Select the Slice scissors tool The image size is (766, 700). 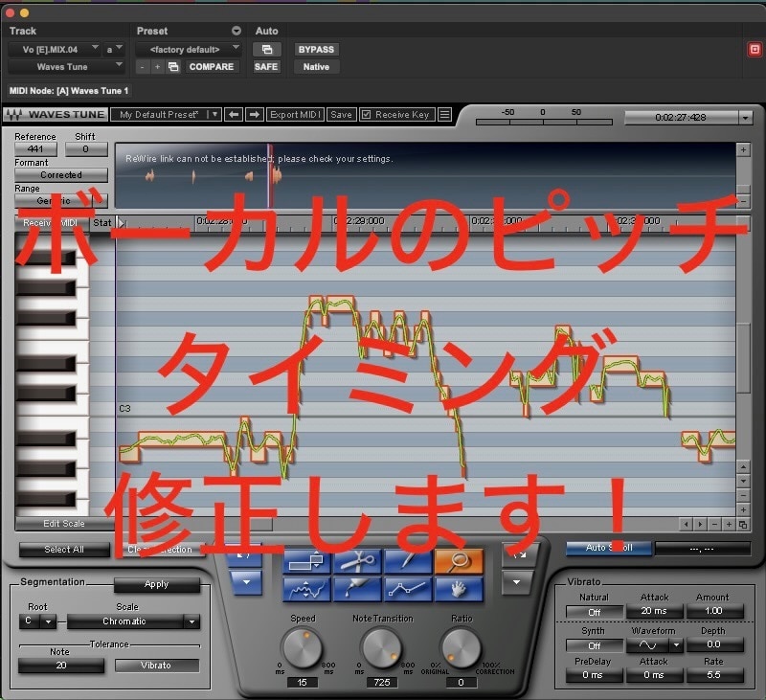pyautogui.click(x=358, y=561)
